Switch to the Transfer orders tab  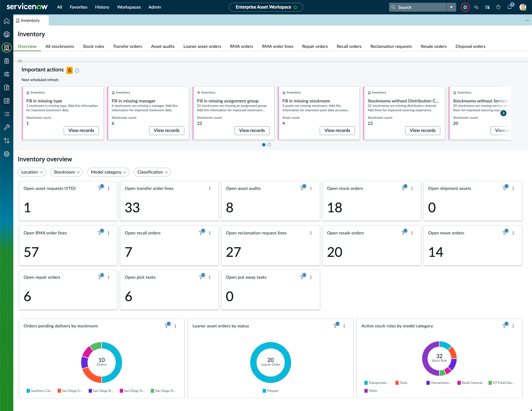click(127, 46)
